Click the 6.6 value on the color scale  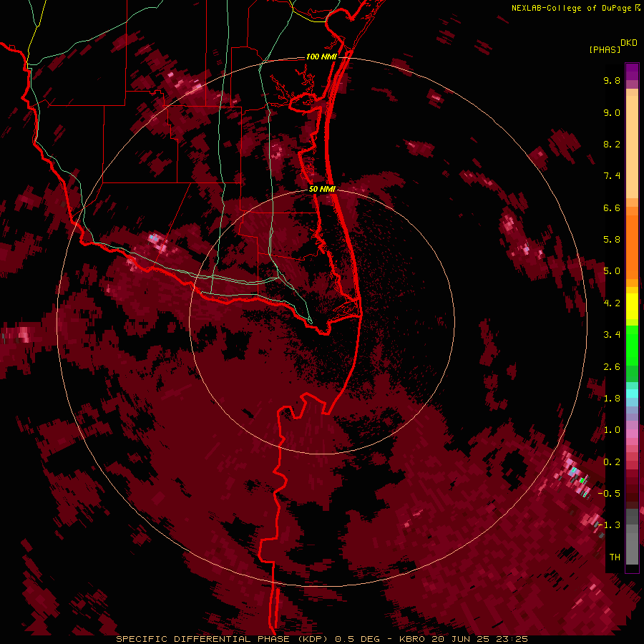[x=612, y=208]
